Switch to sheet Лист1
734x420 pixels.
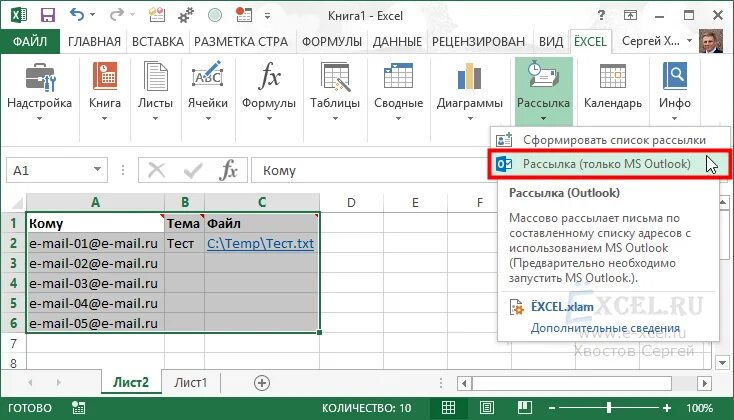point(191,383)
